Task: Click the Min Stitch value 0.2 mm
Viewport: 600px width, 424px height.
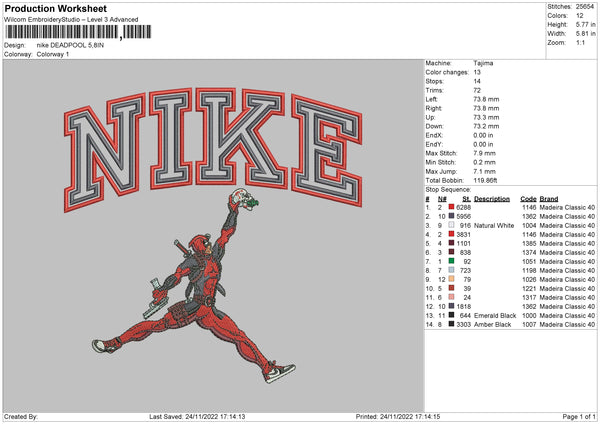Action: coord(484,162)
